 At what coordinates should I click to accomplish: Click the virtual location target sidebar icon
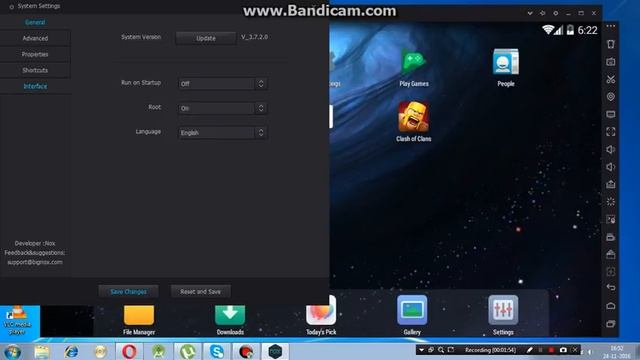611,97
